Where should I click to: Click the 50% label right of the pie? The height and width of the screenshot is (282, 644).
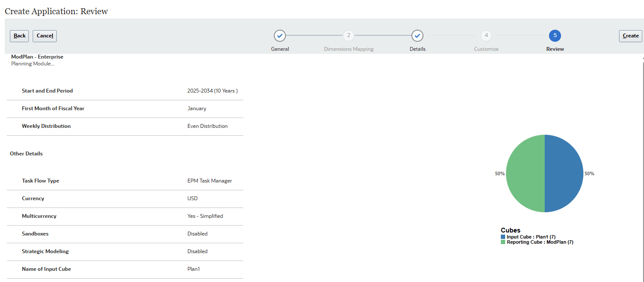589,174
